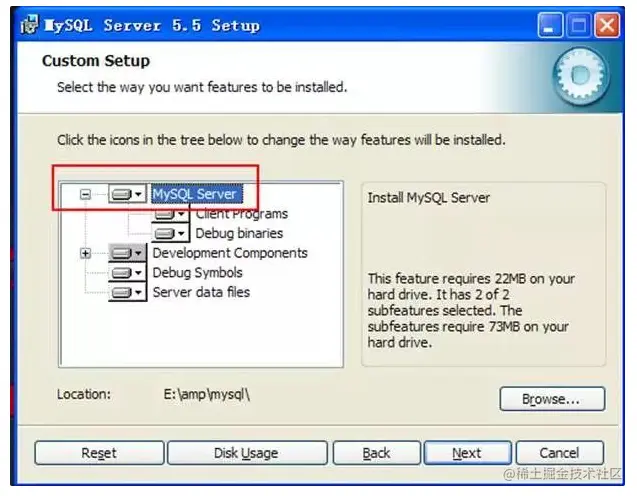Open Debug binaries feature install dropdown icon
Screen dimensions: 637x496
click(x=171, y=233)
